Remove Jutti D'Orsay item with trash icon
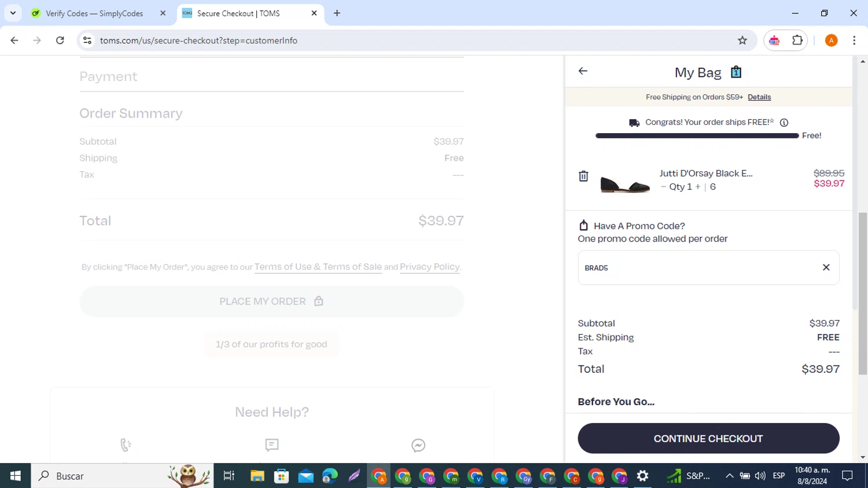Viewport: 868px width, 488px height. [583, 176]
